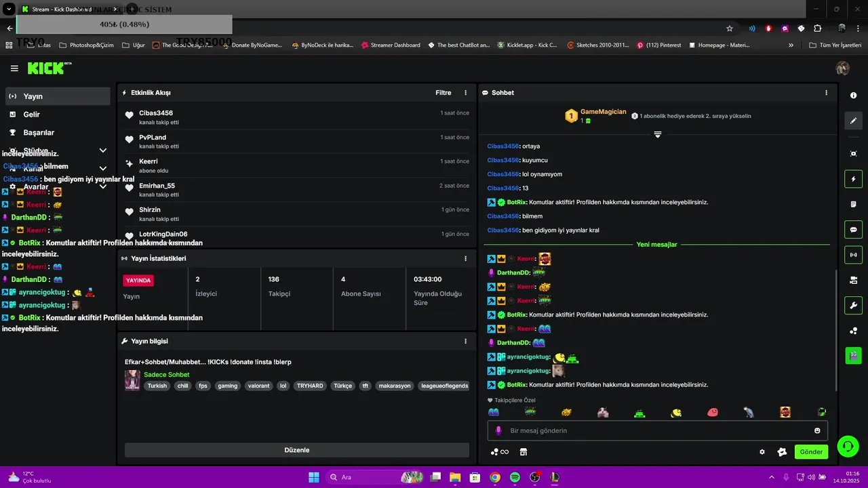Open File Explorer from the taskbar
Screen dimensions: 868x488
click(455, 477)
